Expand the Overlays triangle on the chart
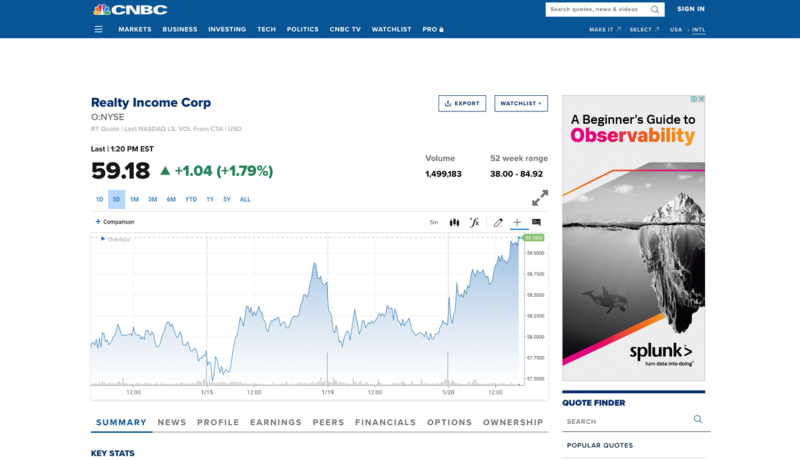Screen dimensions: 800x460 coord(103,239)
